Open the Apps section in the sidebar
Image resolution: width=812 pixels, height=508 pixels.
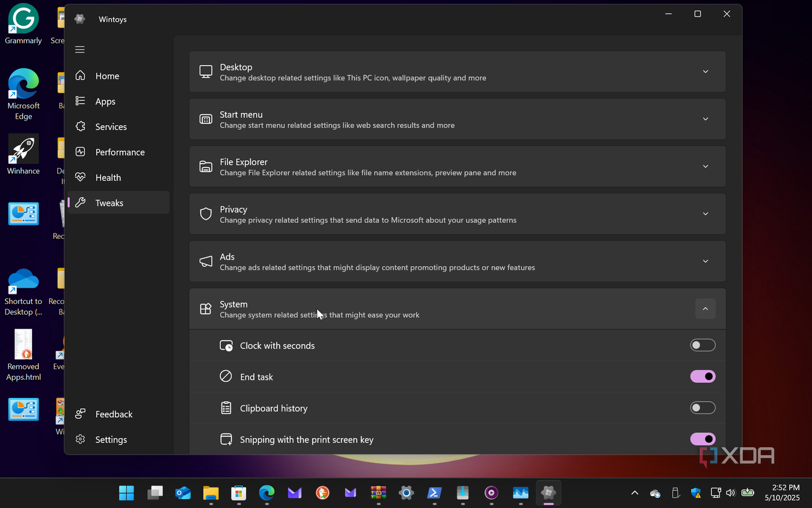click(x=118, y=101)
